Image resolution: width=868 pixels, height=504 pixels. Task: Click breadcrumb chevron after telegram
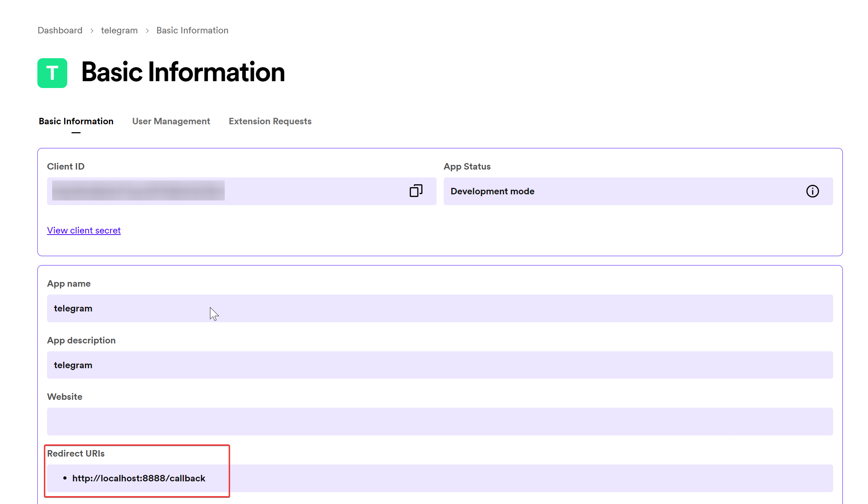coord(147,31)
